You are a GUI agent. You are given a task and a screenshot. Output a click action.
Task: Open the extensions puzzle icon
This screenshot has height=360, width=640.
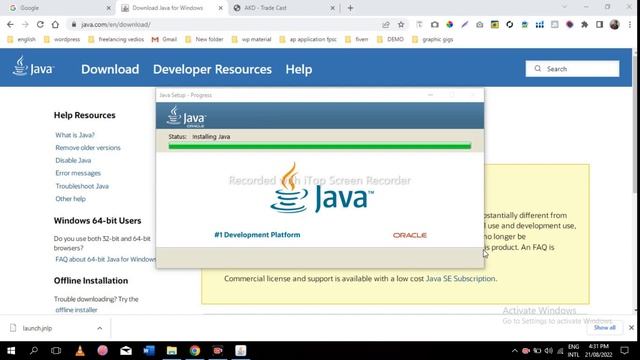pyautogui.click(x=584, y=24)
